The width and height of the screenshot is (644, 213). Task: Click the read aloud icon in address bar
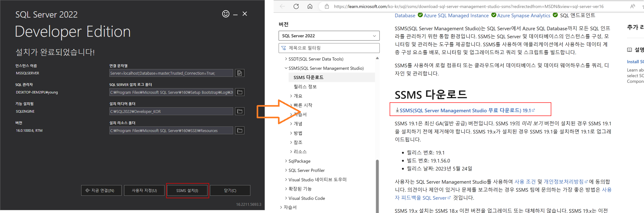632,6
